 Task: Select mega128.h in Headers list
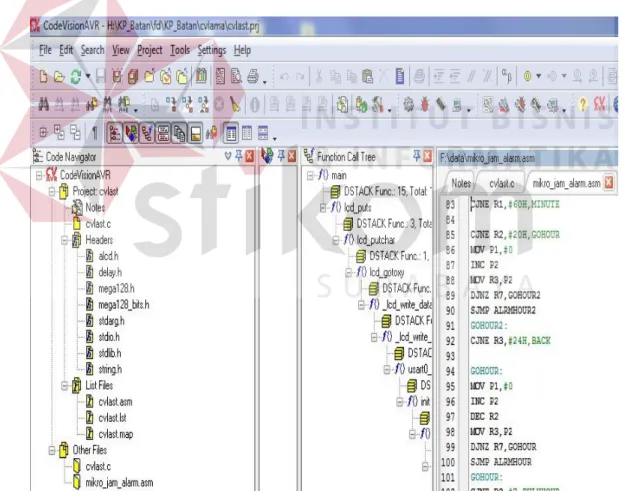[x=116, y=288]
